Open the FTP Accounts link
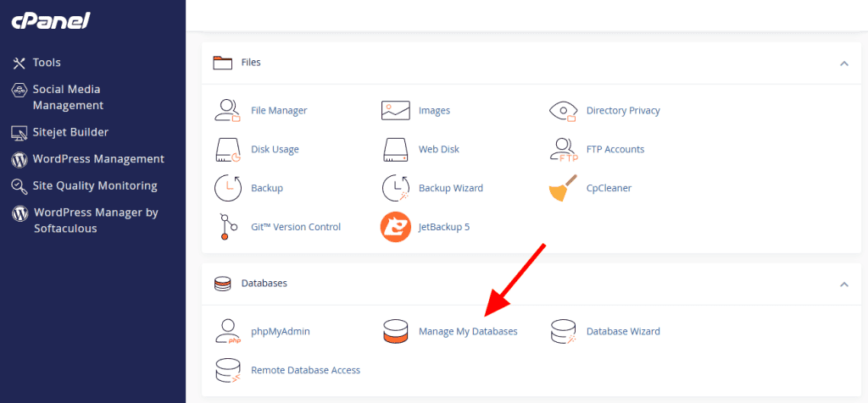This screenshot has height=403, width=868. click(x=615, y=149)
